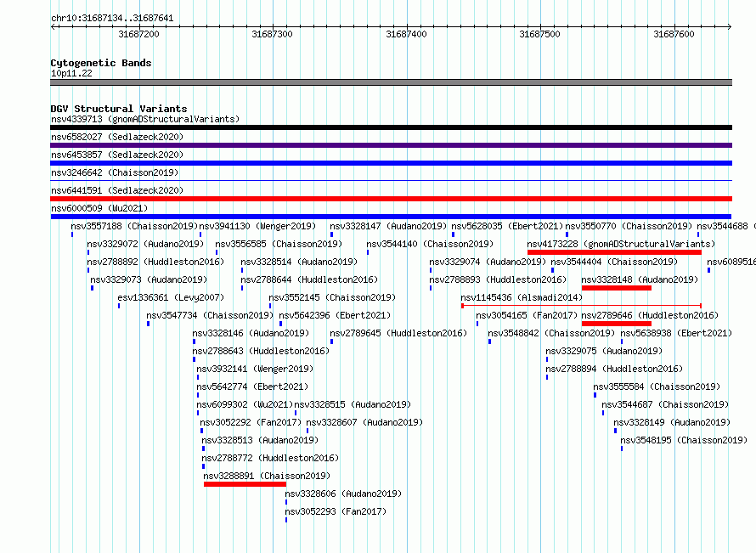Click nsv3329073 (Audano2019) label
Screen dimensions: 756x553
click(149, 279)
